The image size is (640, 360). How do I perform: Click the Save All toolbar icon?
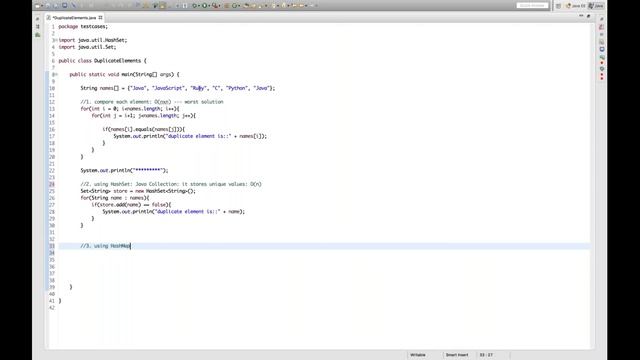tap(56, 6)
